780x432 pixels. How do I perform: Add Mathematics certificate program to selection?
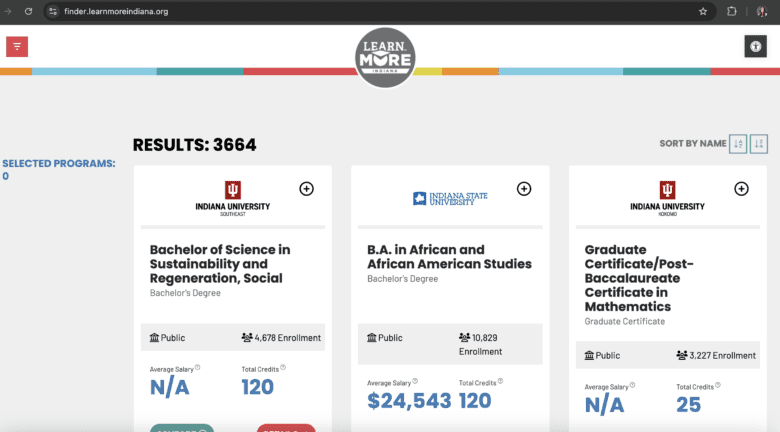tap(741, 189)
